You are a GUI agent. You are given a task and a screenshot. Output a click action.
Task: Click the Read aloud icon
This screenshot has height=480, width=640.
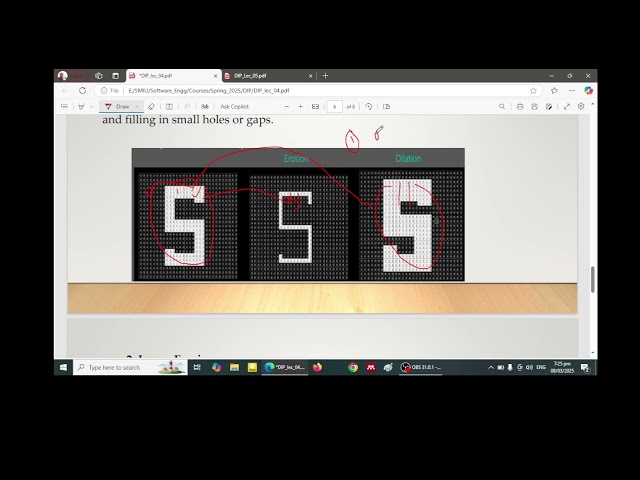(x=187, y=107)
